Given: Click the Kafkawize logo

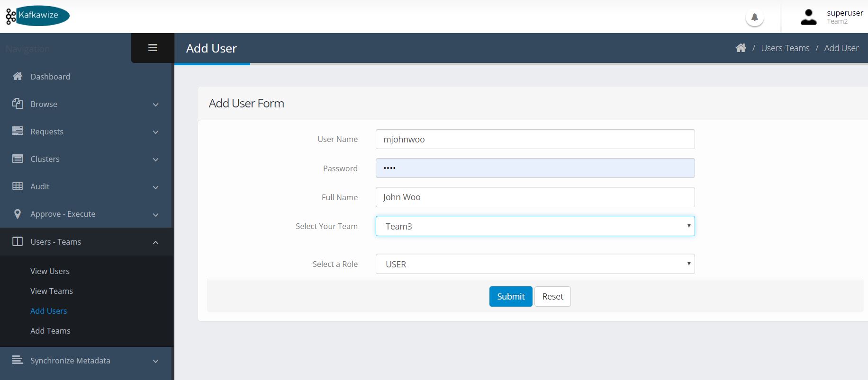Looking at the screenshot, I should coord(37,16).
